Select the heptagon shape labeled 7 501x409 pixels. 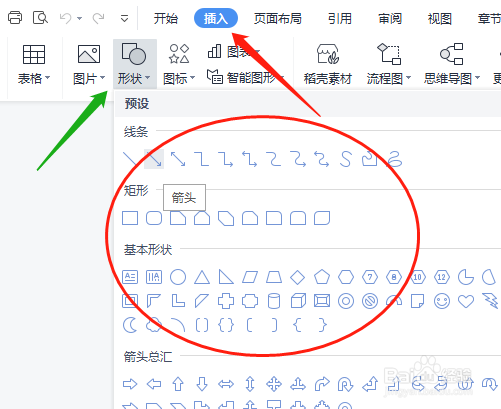(x=370, y=277)
